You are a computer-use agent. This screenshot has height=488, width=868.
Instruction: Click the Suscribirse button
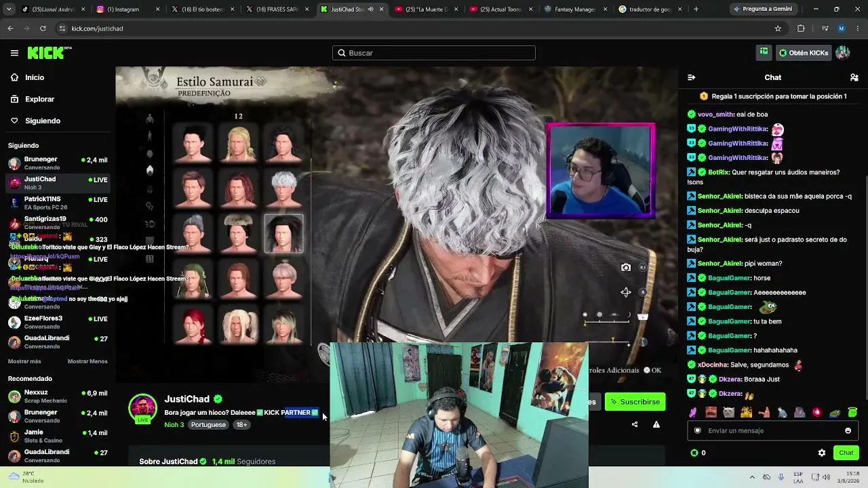[635, 402]
